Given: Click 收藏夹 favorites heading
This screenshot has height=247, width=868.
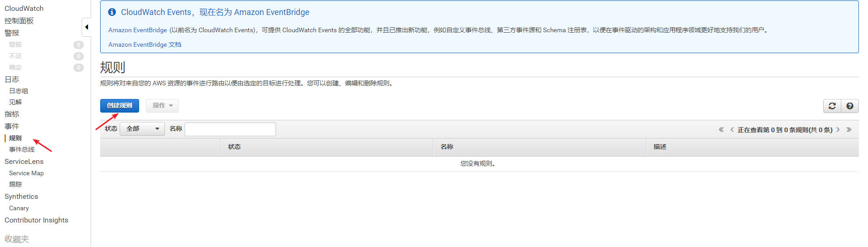Looking at the screenshot, I should pos(17,239).
